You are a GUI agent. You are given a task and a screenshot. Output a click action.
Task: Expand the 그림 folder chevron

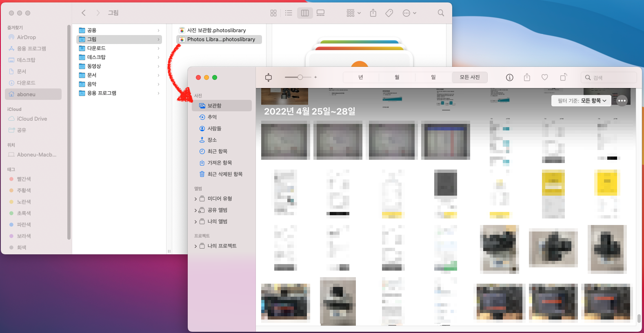[158, 39]
